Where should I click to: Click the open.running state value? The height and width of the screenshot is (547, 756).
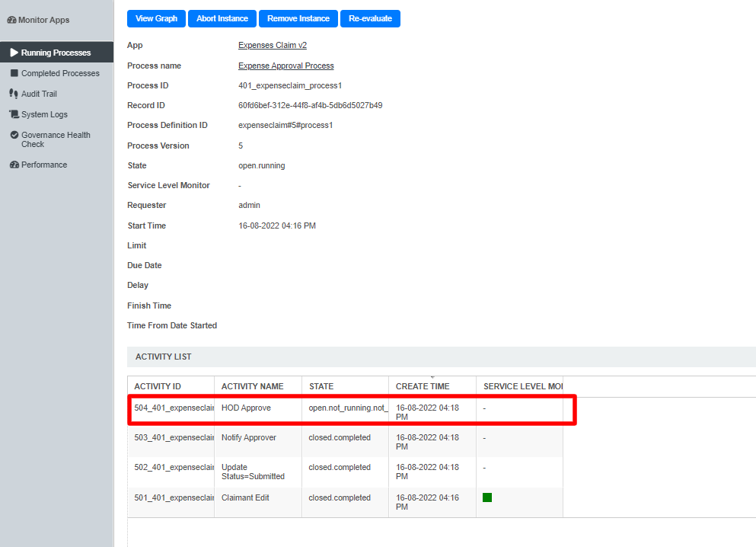click(x=261, y=165)
